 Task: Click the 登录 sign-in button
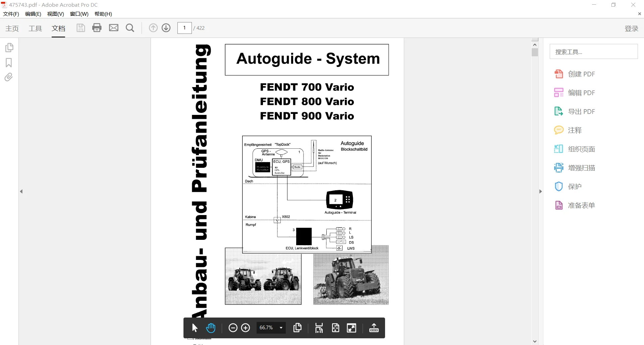[x=631, y=28]
